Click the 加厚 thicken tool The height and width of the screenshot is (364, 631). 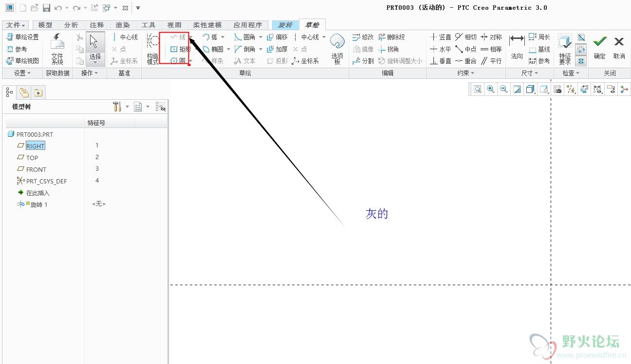click(x=277, y=49)
